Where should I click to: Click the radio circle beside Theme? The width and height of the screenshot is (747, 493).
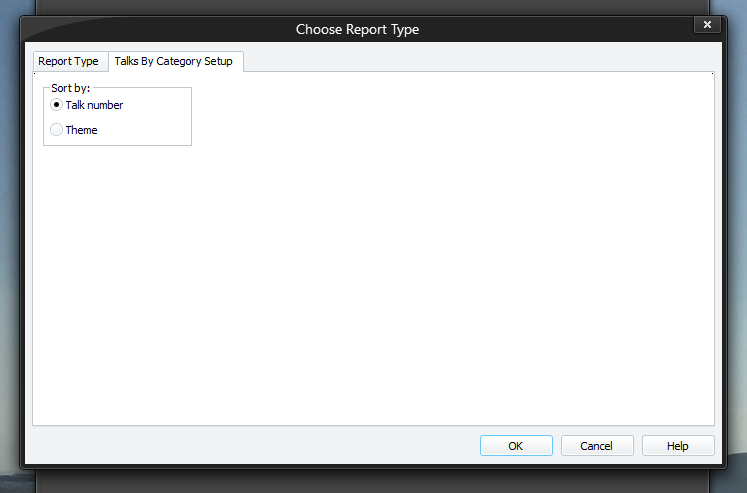[57, 130]
